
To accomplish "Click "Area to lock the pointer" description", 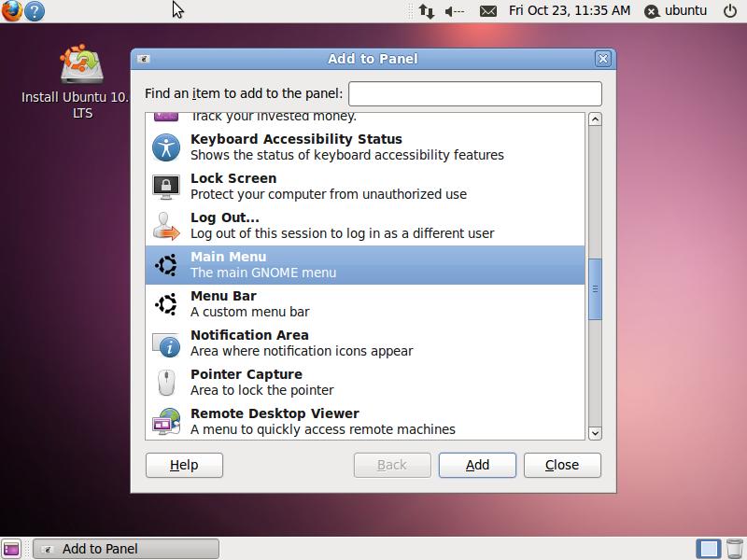I will [262, 390].
